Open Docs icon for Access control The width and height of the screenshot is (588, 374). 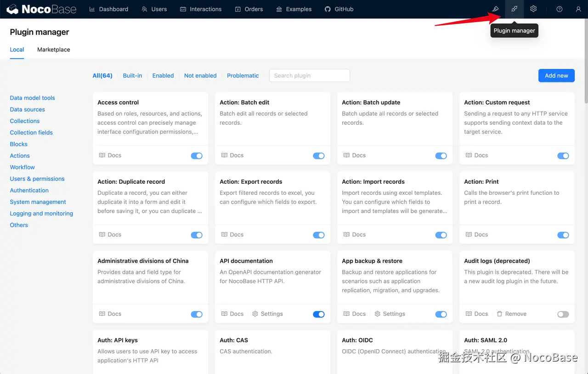[102, 155]
